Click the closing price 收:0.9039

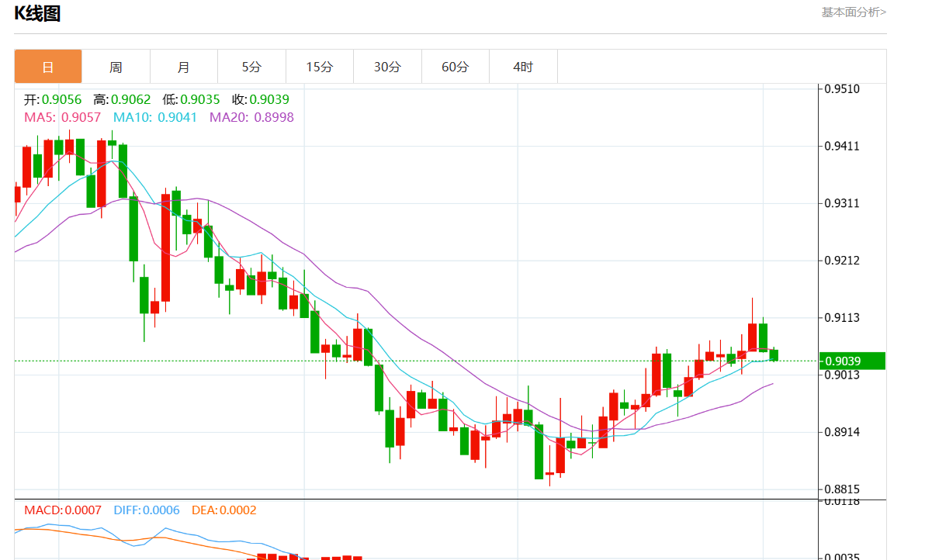coord(260,99)
